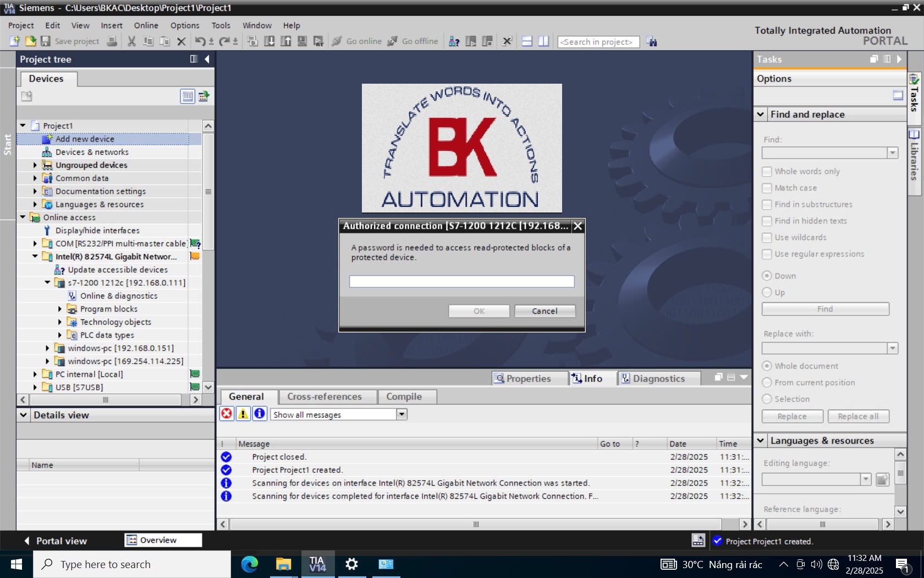This screenshot has height=578, width=924.
Task: Create a new project via toolbar icon
Action: click(15, 41)
